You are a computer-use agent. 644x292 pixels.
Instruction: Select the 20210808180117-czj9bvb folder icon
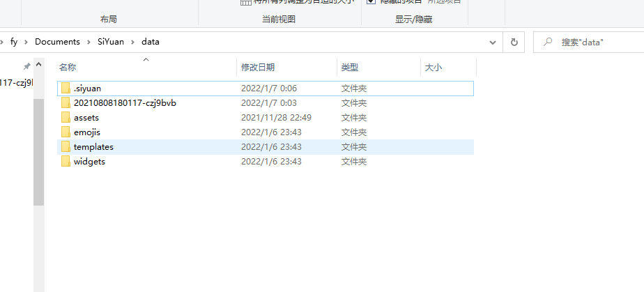[66, 102]
